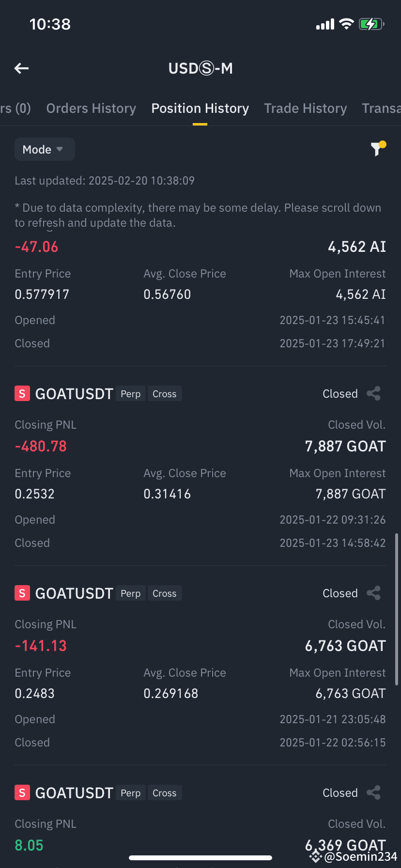The height and width of the screenshot is (868, 401).
Task: Tap the S badge of -480.78 GOATUSDT
Action: (22, 394)
